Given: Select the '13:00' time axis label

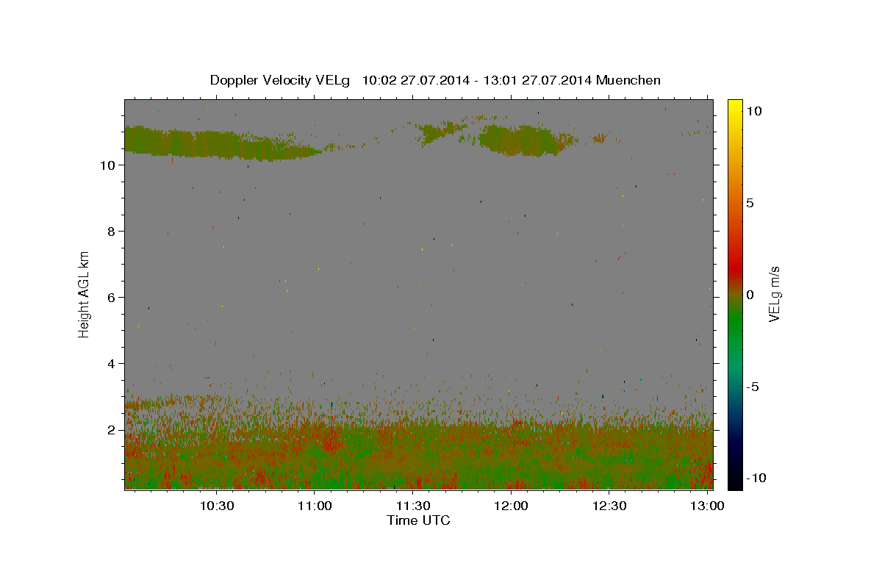Looking at the screenshot, I should (x=707, y=506).
